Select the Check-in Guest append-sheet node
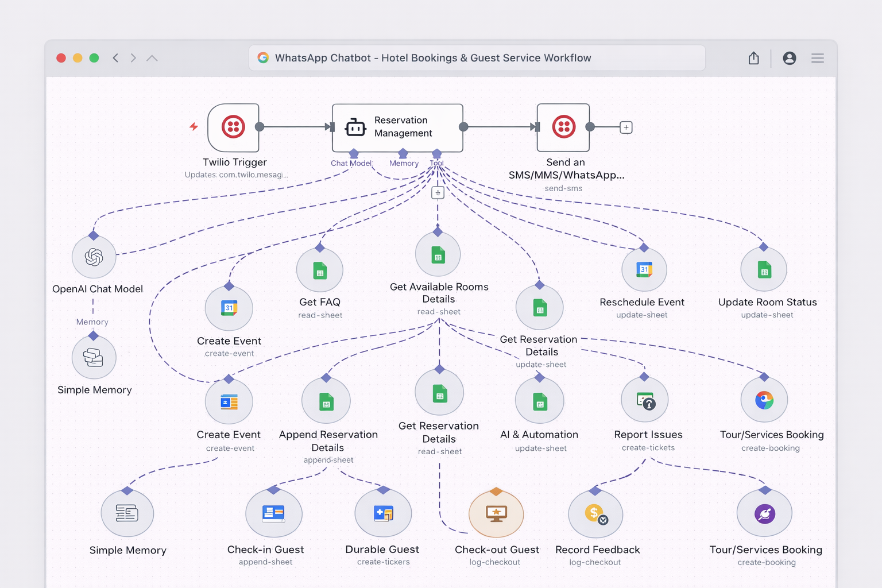Image resolution: width=882 pixels, height=588 pixels. [x=273, y=513]
